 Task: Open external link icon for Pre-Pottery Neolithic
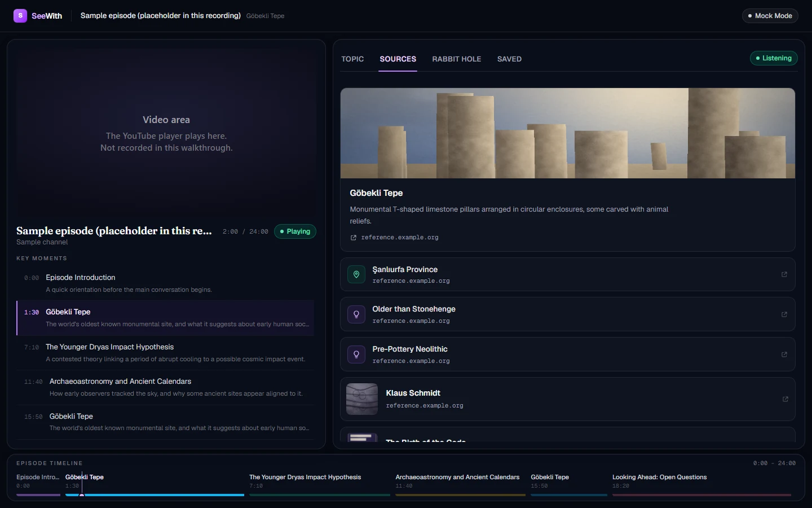[x=784, y=354]
